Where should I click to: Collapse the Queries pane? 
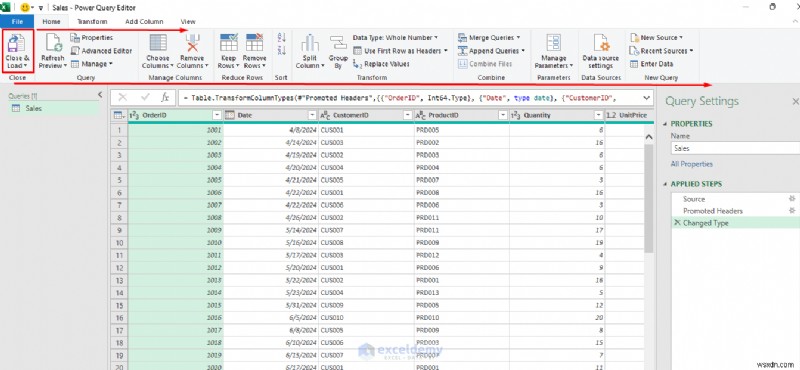tap(100, 95)
